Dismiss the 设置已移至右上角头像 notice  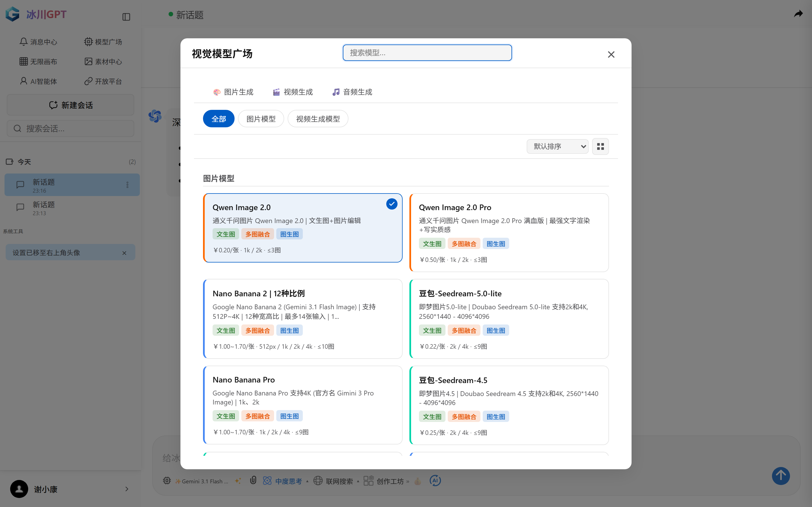pos(124,253)
